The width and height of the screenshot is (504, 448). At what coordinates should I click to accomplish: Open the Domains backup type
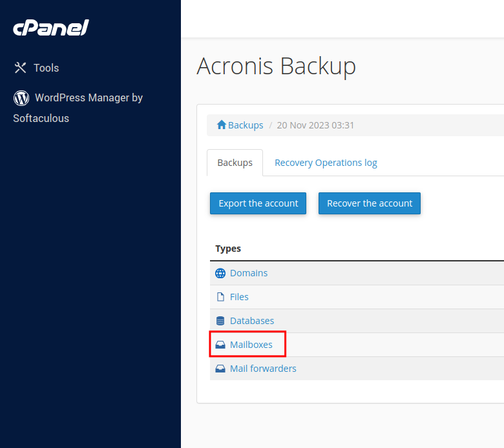click(x=249, y=273)
